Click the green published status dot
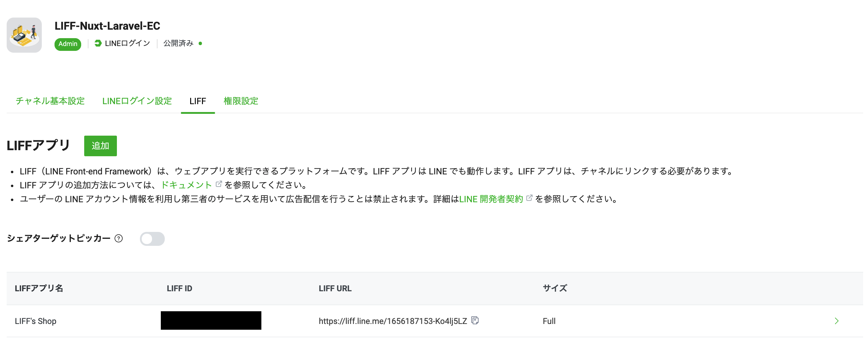This screenshot has width=868, height=350. (x=200, y=44)
